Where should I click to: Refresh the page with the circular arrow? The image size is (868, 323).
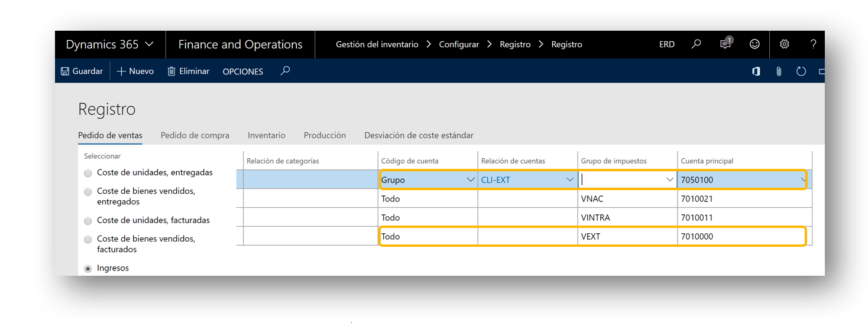coord(801,71)
